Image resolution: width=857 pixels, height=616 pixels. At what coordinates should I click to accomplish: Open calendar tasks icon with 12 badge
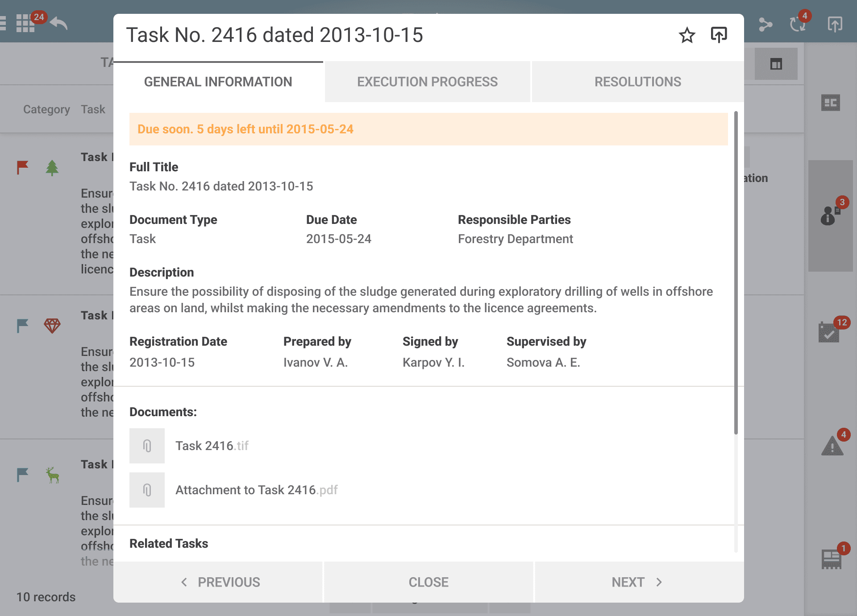pyautogui.click(x=829, y=332)
